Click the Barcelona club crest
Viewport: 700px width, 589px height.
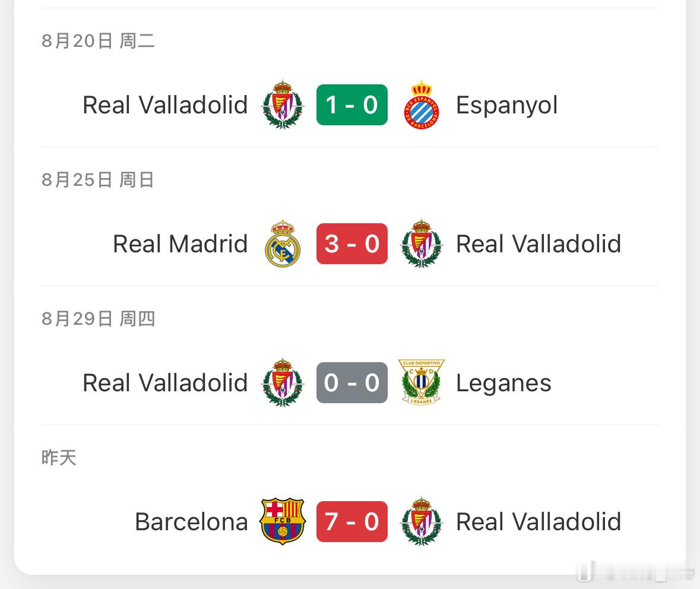pos(283,521)
